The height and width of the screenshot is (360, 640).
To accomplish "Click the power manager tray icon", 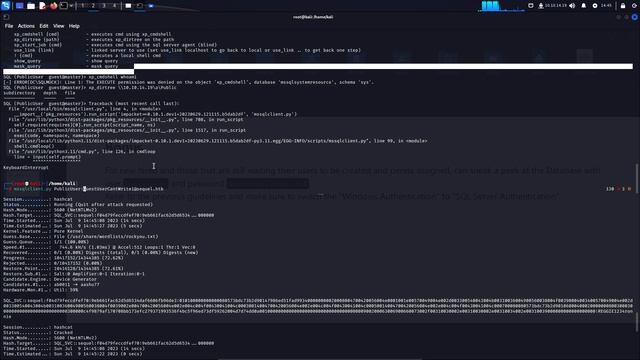I will point(595,6).
